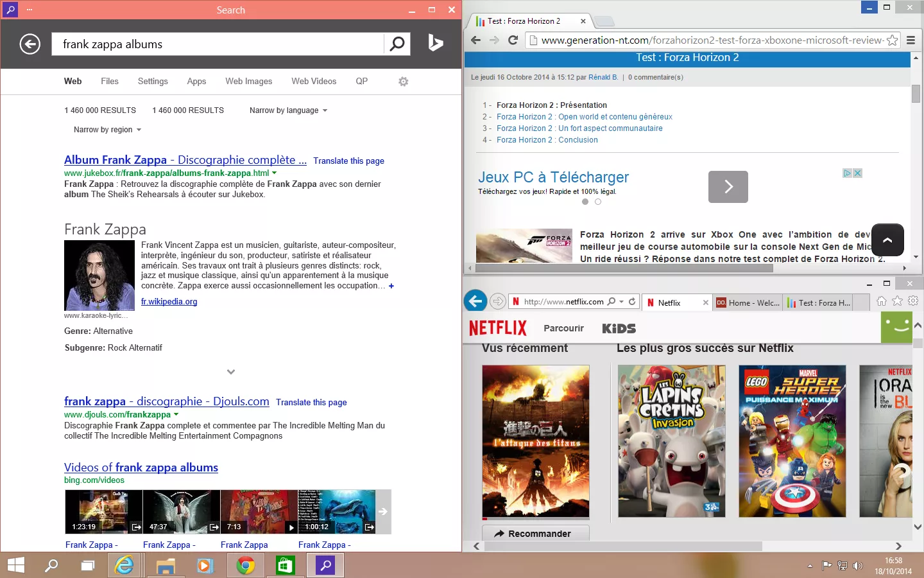Open Windows Start button
This screenshot has height=578, width=924.
(16, 565)
